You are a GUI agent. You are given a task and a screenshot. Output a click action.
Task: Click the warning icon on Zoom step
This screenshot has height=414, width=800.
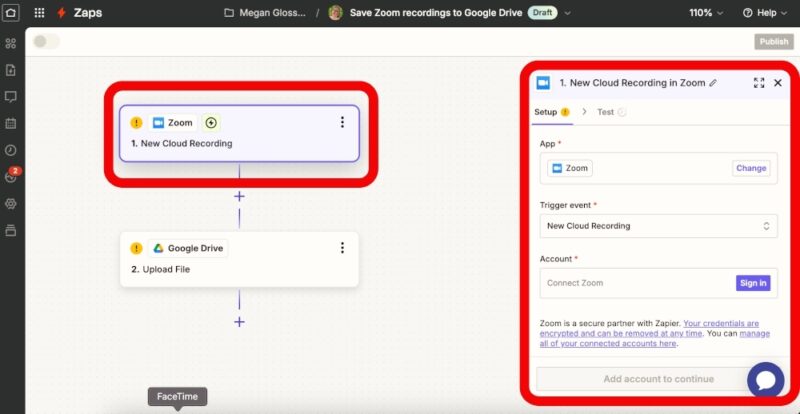pos(136,123)
